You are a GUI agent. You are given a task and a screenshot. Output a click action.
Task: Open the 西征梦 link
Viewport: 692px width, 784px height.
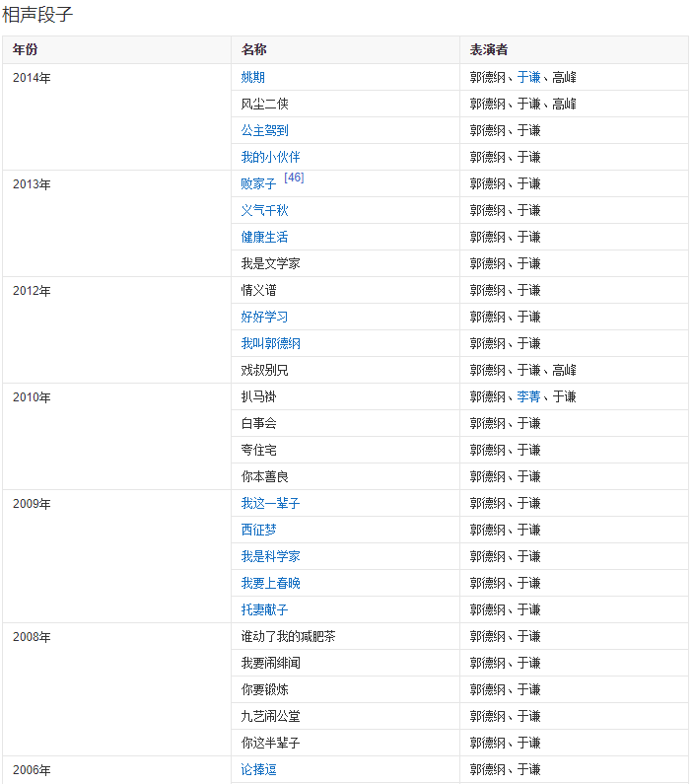tap(258, 530)
